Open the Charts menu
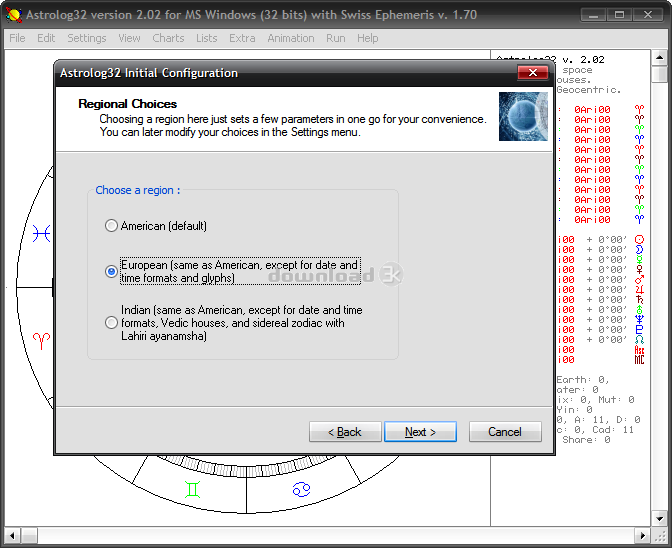This screenshot has width=672, height=548. point(168,38)
